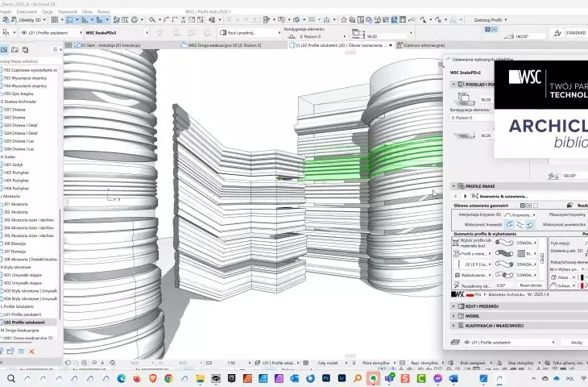The image size is (588, 387).
Task: Select J06 Elewacja in navigator
Action: tap(14, 243)
